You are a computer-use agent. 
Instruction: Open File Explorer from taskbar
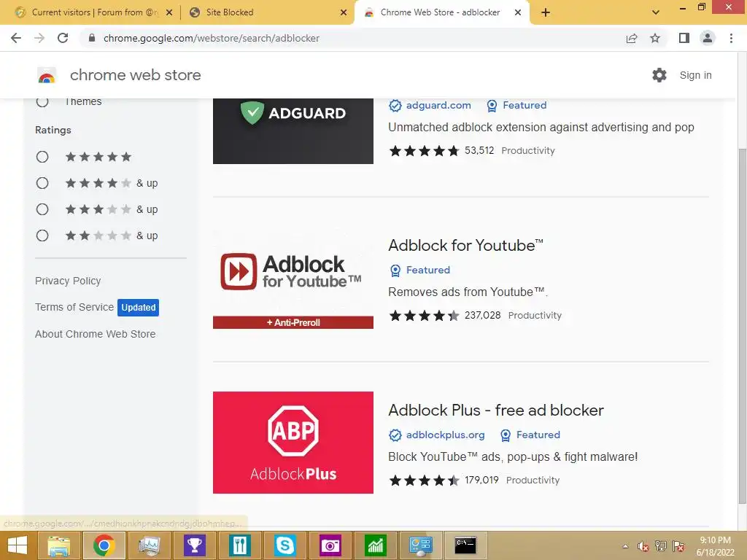coord(58,545)
